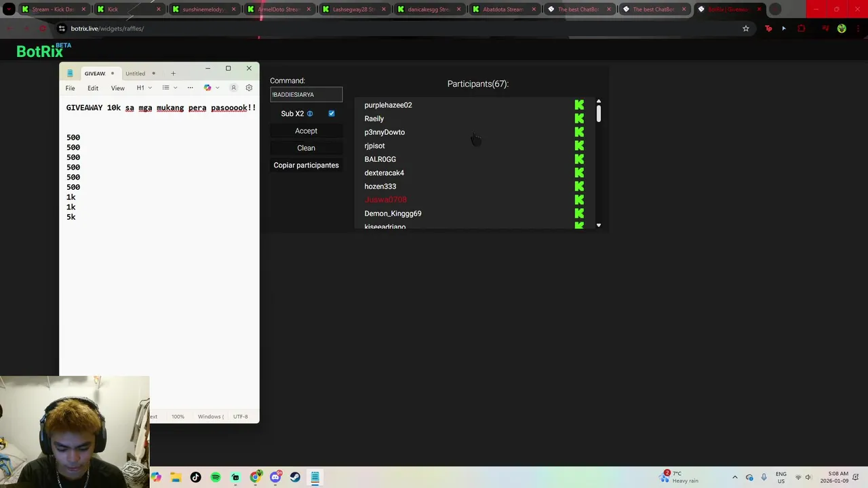Click the Kick icon beside hozen333
This screenshot has height=488, width=868.
[x=579, y=186]
